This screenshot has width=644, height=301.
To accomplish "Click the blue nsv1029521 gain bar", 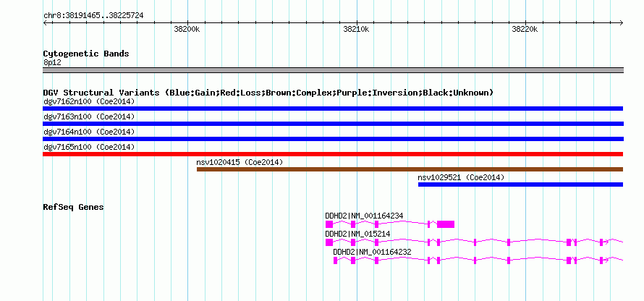I will coord(521,185).
